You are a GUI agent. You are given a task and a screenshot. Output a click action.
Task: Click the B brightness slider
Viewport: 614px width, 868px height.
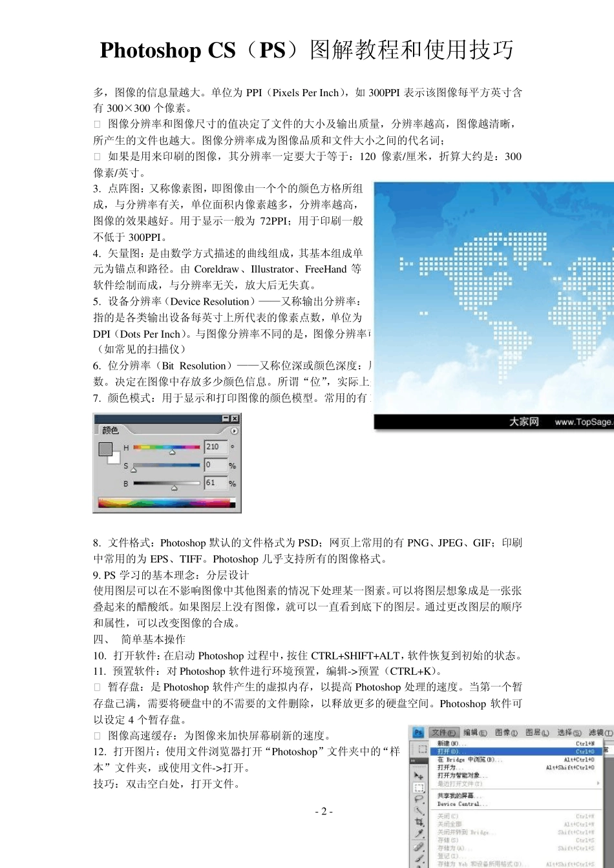click(166, 482)
